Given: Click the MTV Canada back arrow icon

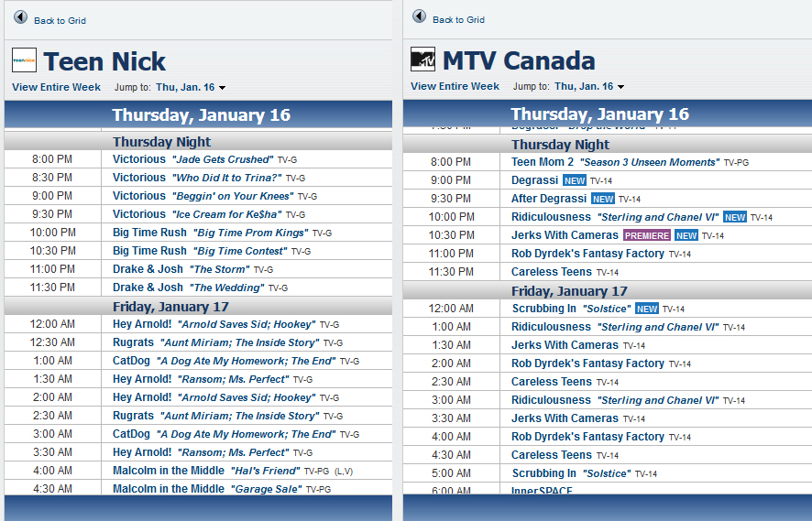Looking at the screenshot, I should click(420, 16).
